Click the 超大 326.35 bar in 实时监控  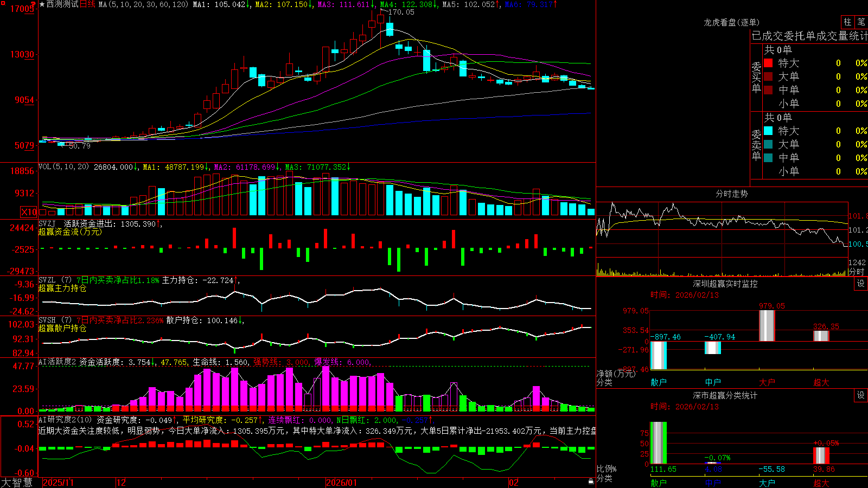(x=821, y=336)
